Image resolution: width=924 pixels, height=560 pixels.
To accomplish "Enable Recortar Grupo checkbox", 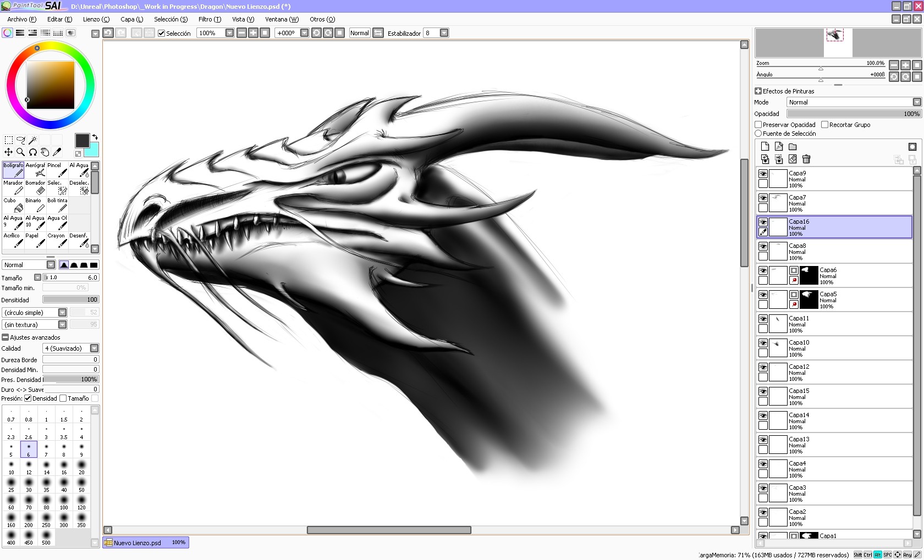I will click(x=824, y=125).
